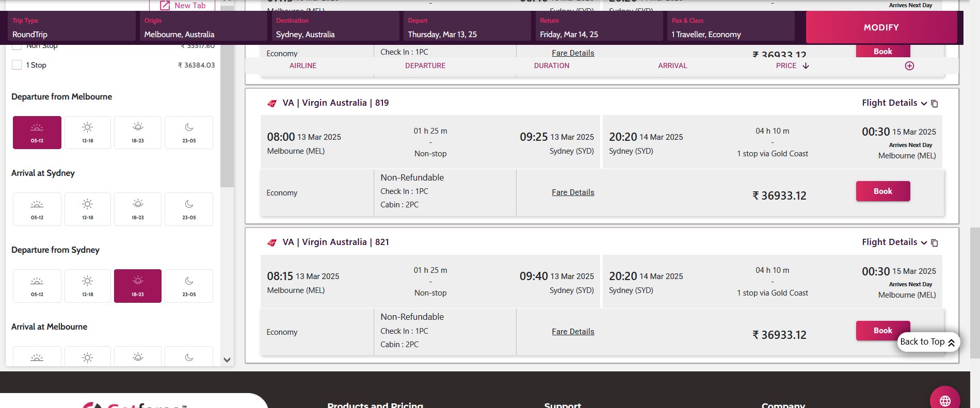Click the plus circle icon in sort header
Viewport: 980px width, 408px height.
[909, 66]
